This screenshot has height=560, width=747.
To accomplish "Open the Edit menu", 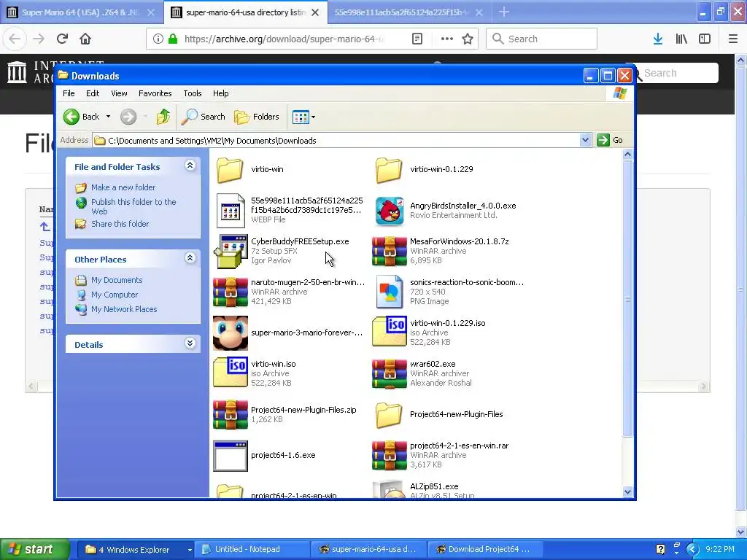I will (x=93, y=93).
